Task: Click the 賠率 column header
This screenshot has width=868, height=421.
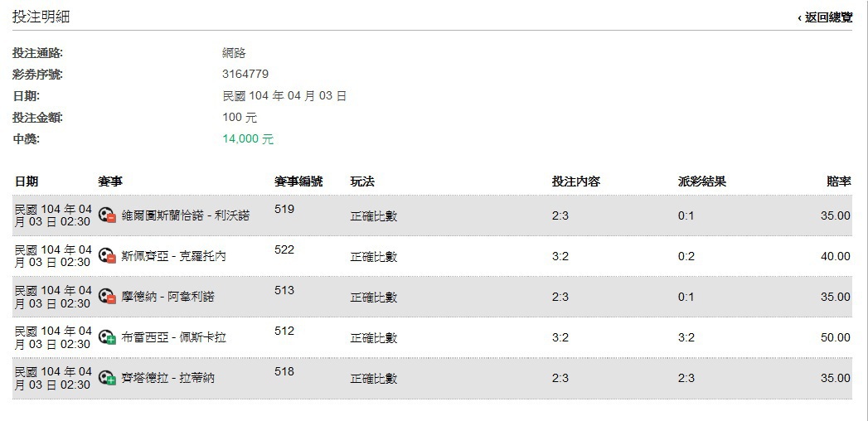Action: tap(838, 181)
